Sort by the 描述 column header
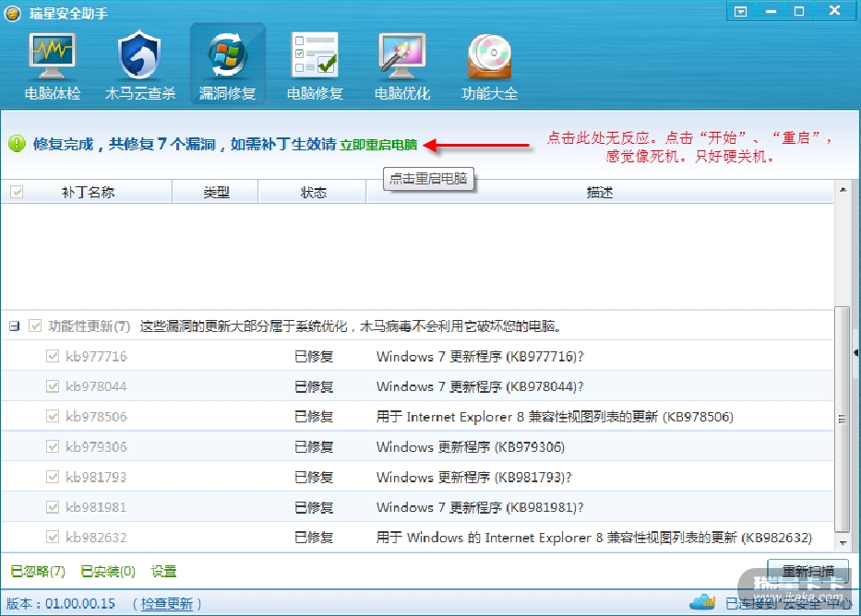The height and width of the screenshot is (616, 861). 600,192
